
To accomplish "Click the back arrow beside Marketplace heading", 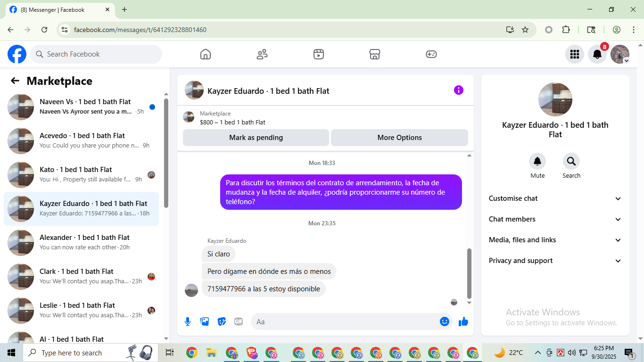I will (x=15, y=81).
